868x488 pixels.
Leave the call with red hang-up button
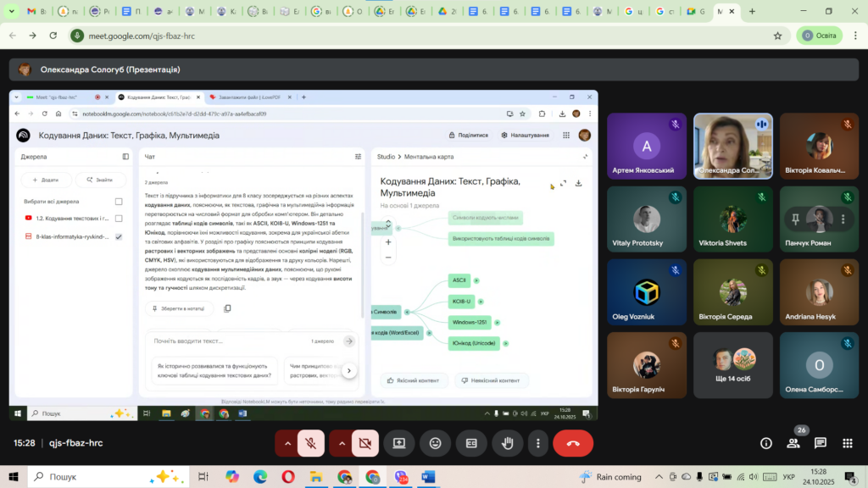[x=573, y=443]
